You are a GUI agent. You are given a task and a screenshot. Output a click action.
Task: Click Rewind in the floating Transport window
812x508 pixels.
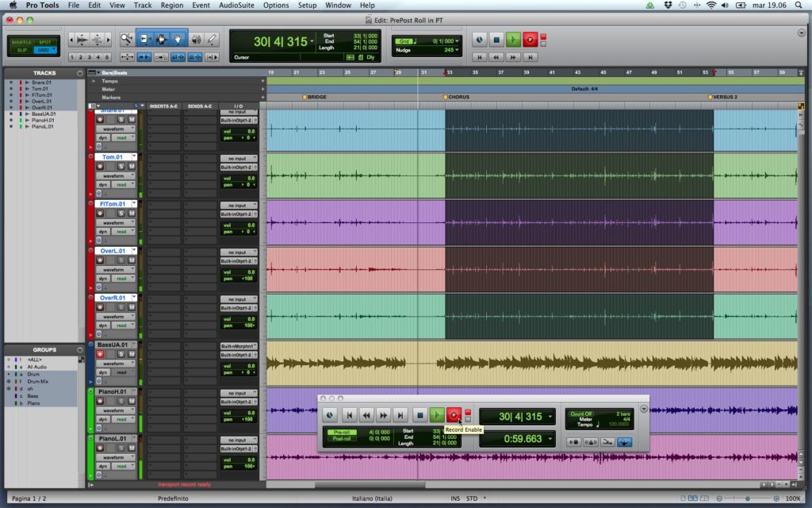pyautogui.click(x=366, y=415)
